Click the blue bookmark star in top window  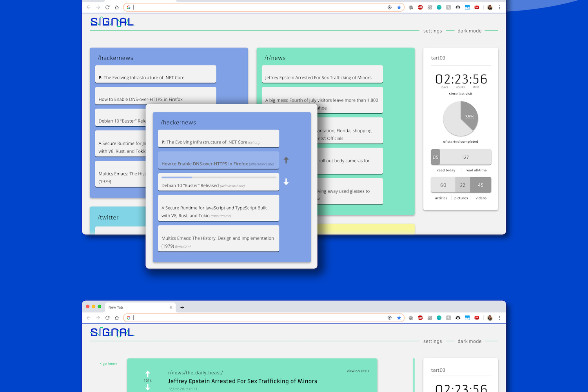click(399, 7)
